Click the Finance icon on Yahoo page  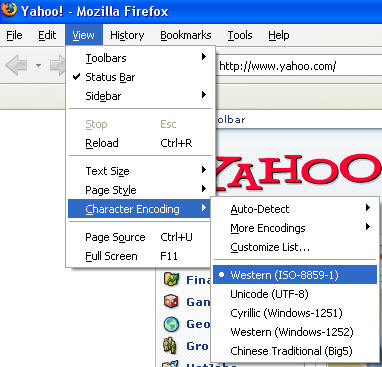[172, 279]
